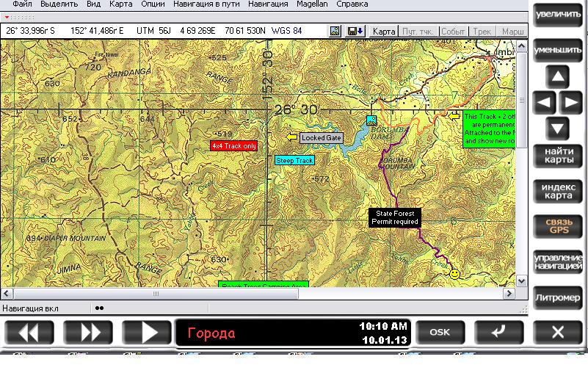
Task: Click the horizontal scrollbar thumb
Action: click(156, 294)
